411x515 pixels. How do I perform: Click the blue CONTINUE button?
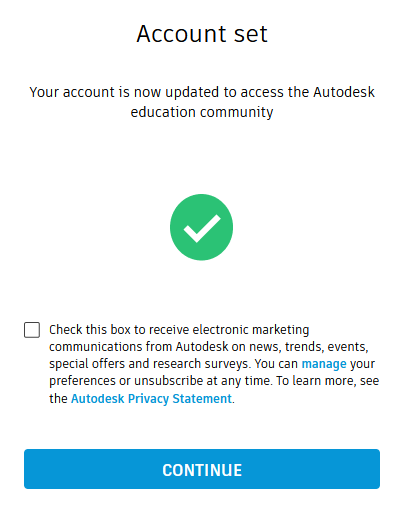click(202, 469)
